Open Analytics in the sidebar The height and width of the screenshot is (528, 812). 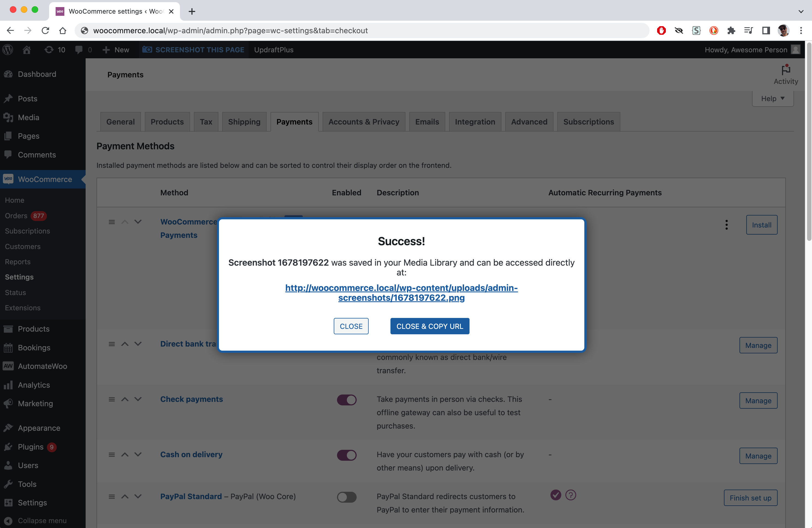(34, 385)
